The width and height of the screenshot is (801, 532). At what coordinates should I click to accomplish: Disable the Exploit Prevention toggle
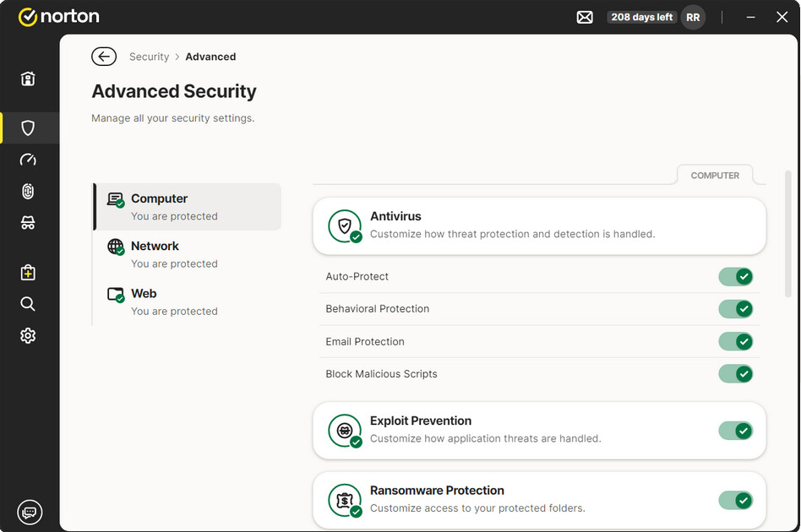(x=735, y=431)
